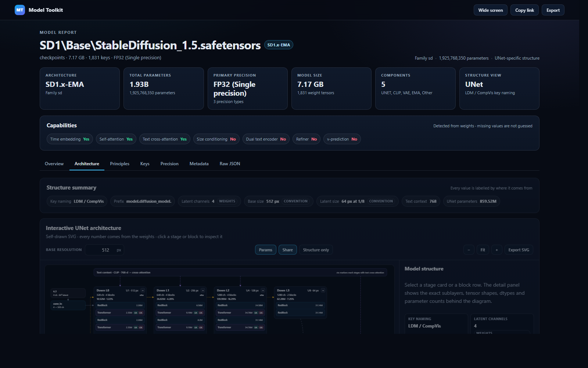Screen dimensions: 588x368
Task: Select first ResBlock 31.14M in Down L3
Action: pyautogui.click(x=300, y=305)
